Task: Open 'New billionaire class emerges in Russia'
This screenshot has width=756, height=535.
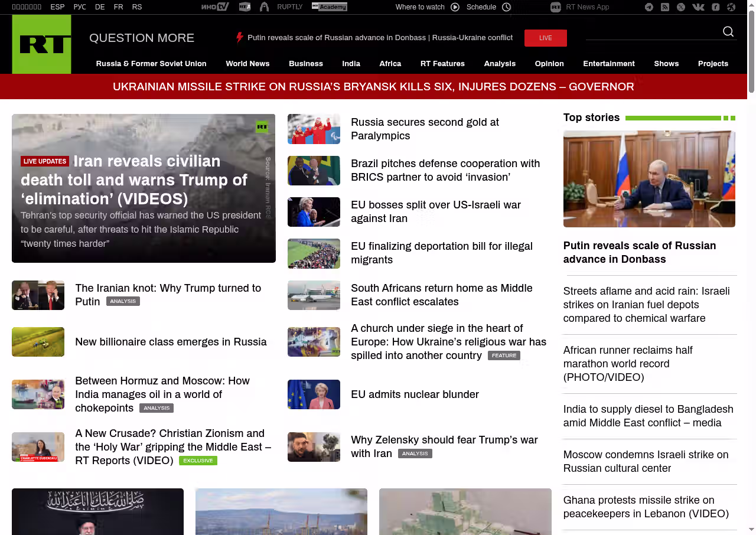Action: pos(171,342)
